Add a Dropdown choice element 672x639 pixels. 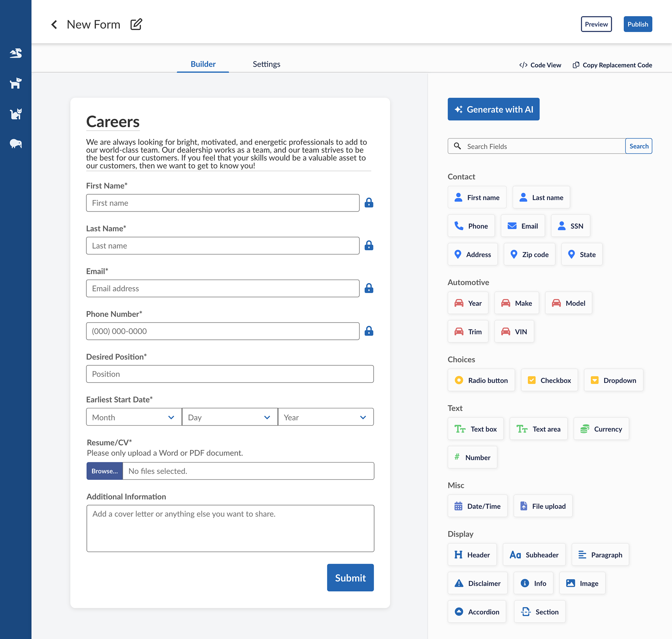click(x=613, y=380)
